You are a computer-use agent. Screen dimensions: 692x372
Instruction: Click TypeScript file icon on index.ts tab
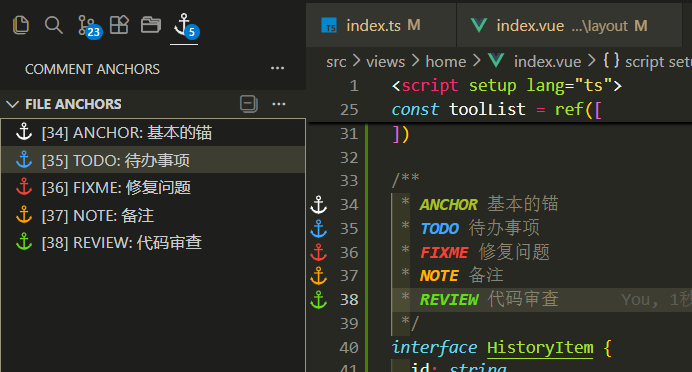[x=329, y=26]
